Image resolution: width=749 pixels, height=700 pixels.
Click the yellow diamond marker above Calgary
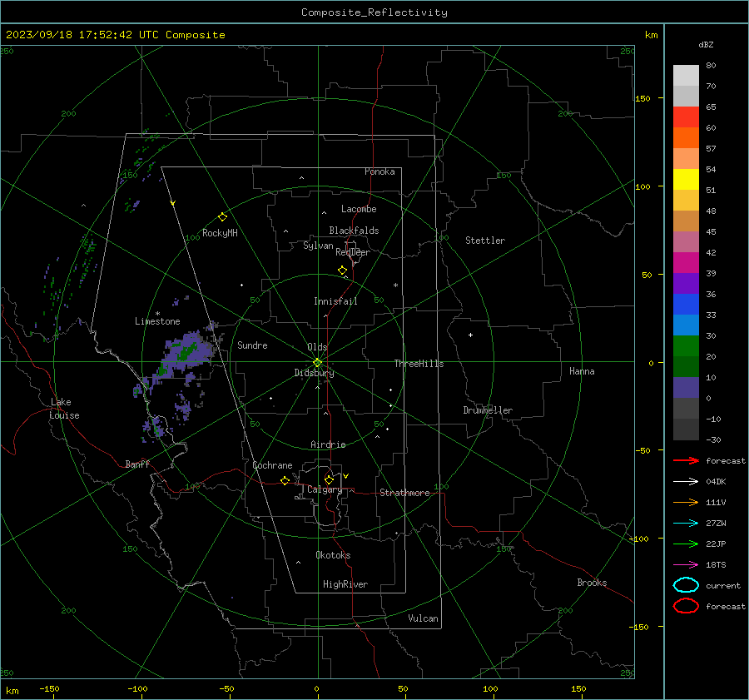tap(329, 479)
